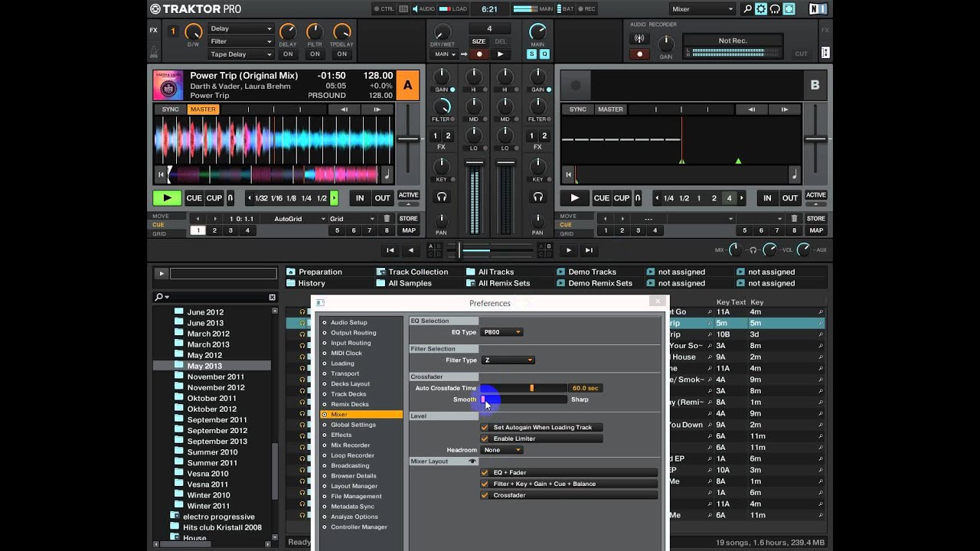Open the layout selector dropdown showing Mixer

pyautogui.click(x=702, y=9)
